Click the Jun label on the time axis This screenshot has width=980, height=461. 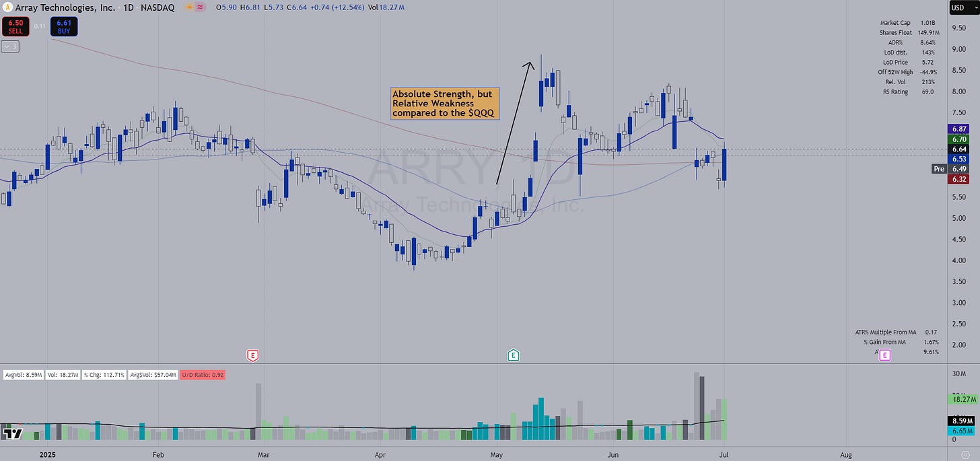point(613,454)
